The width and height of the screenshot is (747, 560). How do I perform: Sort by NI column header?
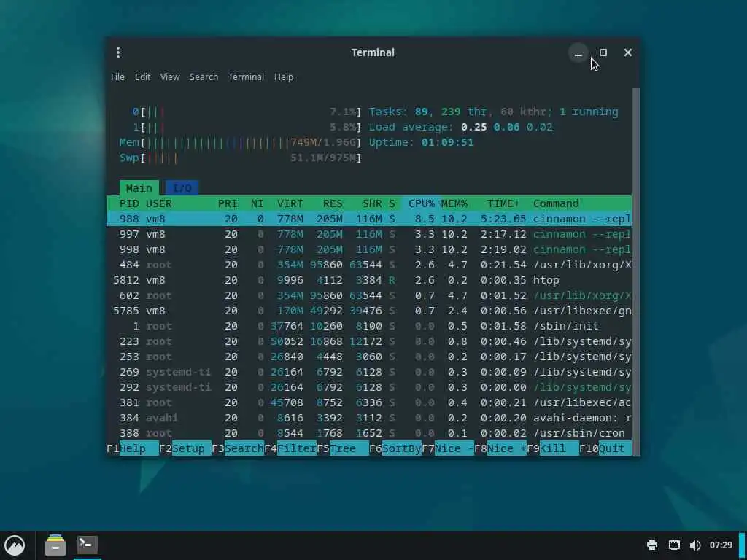tap(258, 203)
